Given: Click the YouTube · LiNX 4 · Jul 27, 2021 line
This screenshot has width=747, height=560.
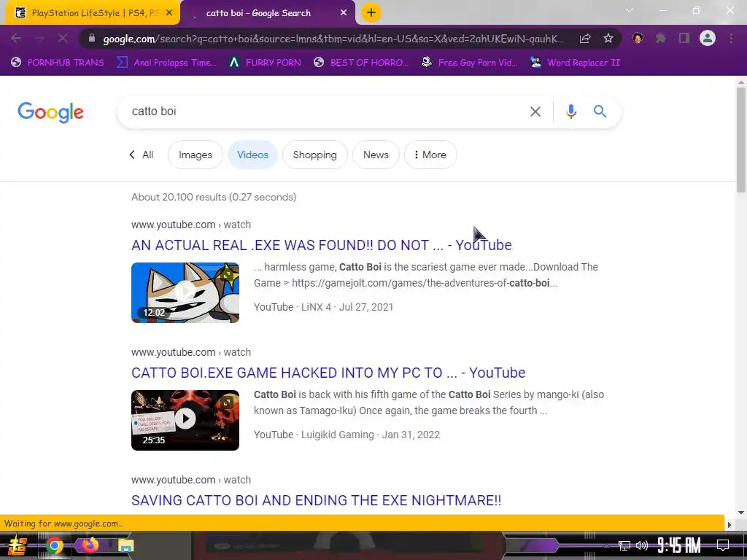Looking at the screenshot, I should coord(323,307).
